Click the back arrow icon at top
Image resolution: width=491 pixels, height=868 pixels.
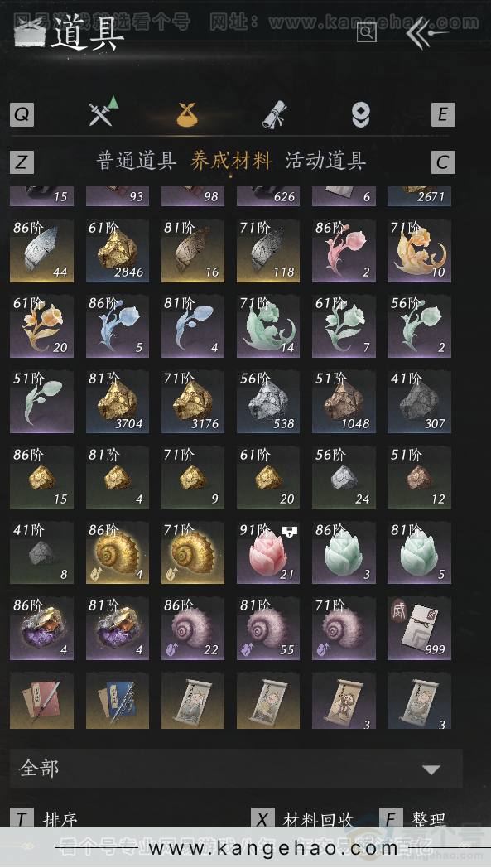(x=425, y=33)
